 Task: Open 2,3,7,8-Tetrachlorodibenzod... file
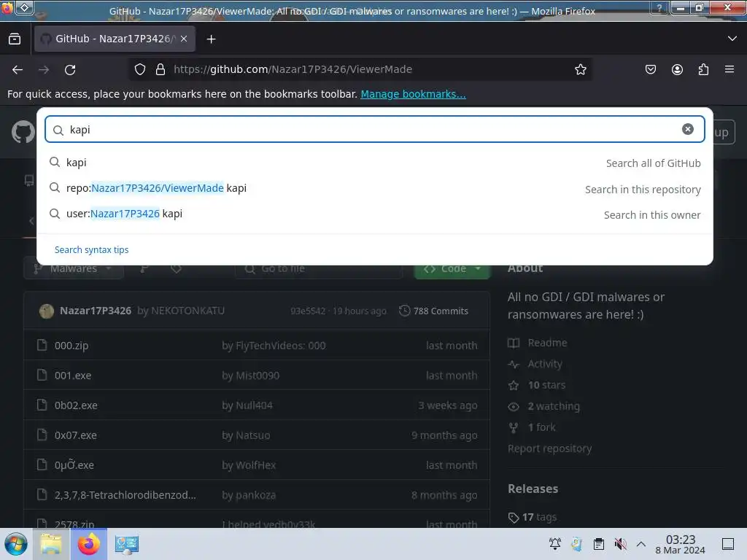click(x=125, y=495)
